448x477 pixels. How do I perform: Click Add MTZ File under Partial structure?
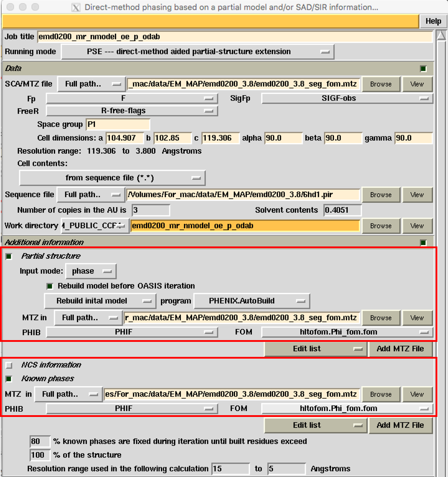(x=400, y=349)
